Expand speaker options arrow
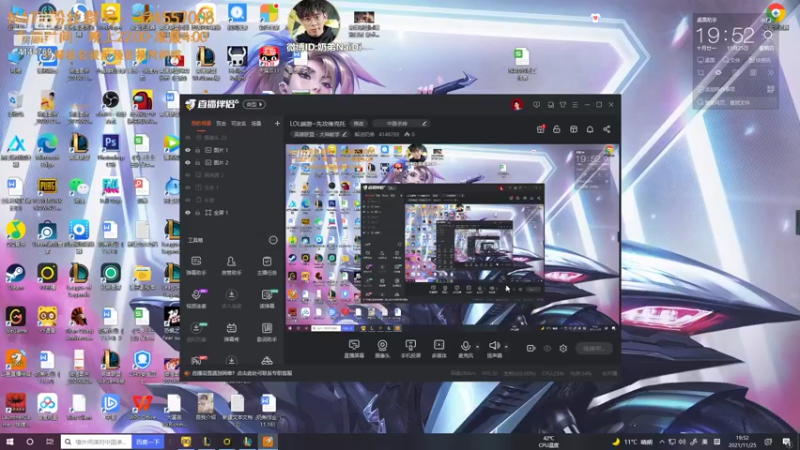 506,347
